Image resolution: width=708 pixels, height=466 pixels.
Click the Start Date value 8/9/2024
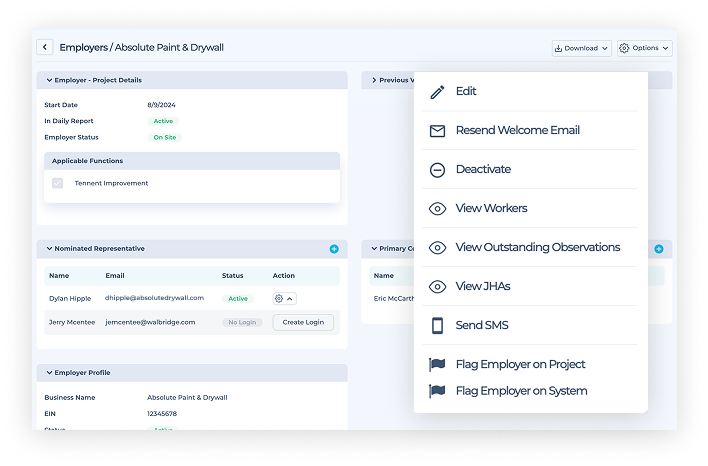(161, 105)
